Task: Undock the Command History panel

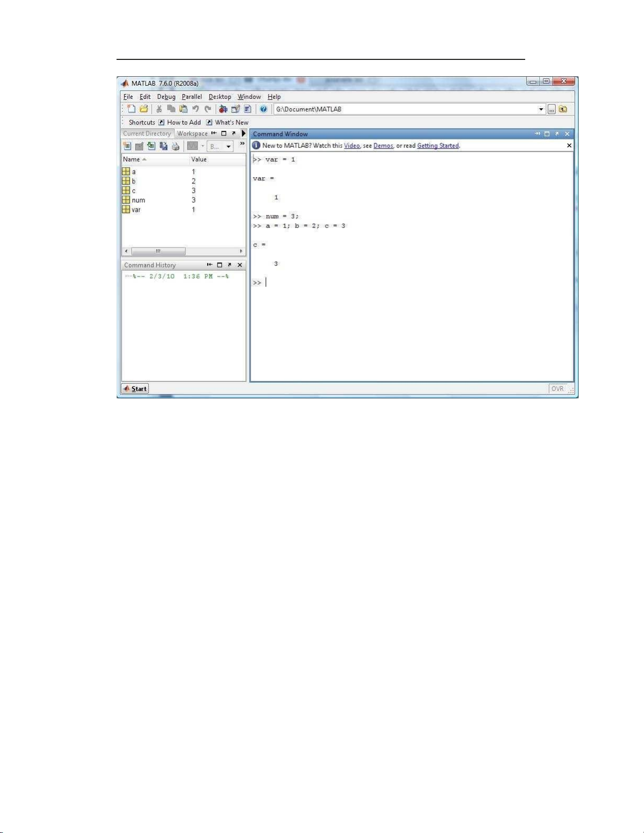Action: point(230,265)
